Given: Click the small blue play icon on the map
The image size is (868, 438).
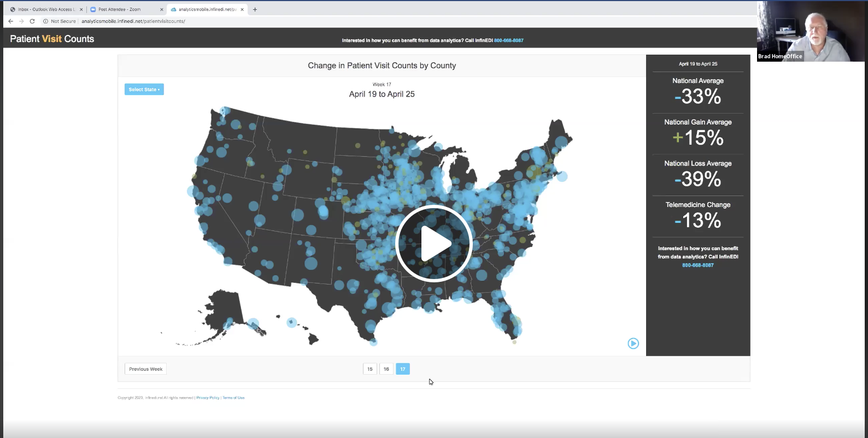Looking at the screenshot, I should 633,344.
